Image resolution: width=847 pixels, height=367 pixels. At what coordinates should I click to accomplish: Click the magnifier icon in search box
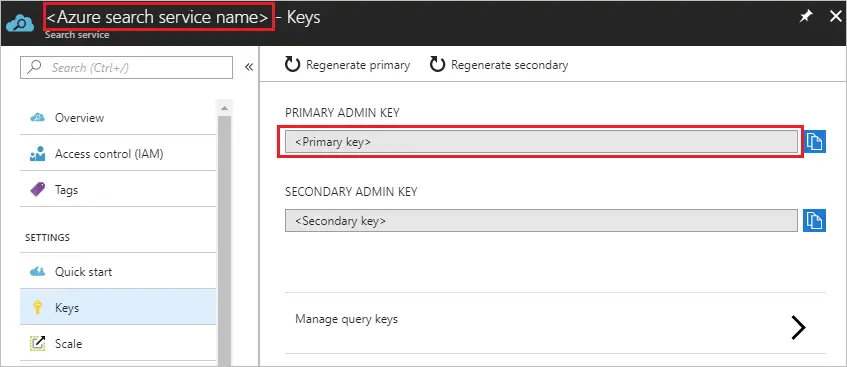tap(35, 68)
